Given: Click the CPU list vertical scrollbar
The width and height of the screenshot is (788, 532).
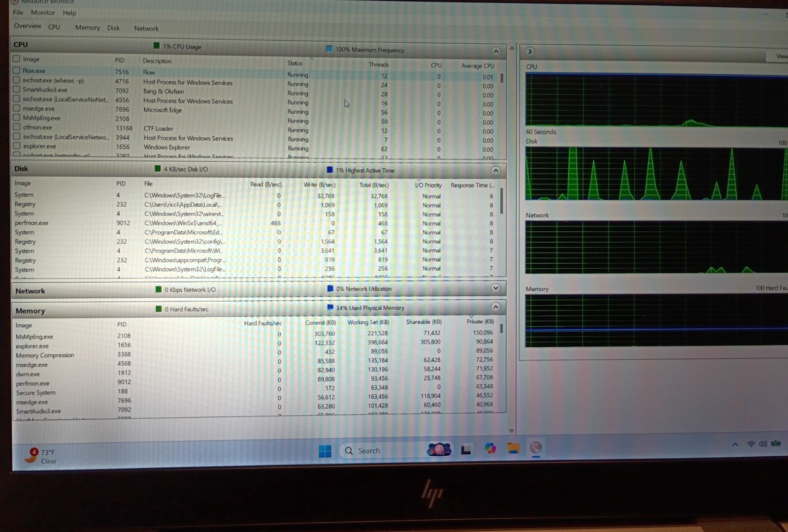Looking at the screenshot, I should tap(502, 113).
